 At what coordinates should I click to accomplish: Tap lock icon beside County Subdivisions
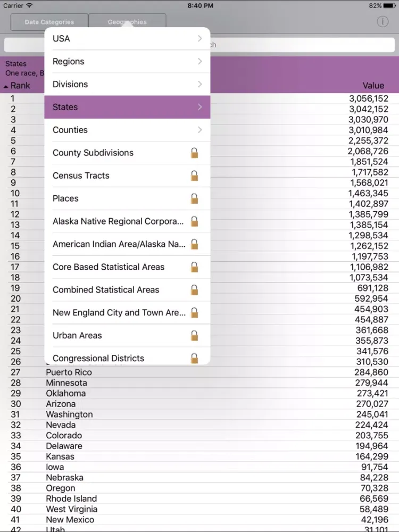(x=194, y=153)
